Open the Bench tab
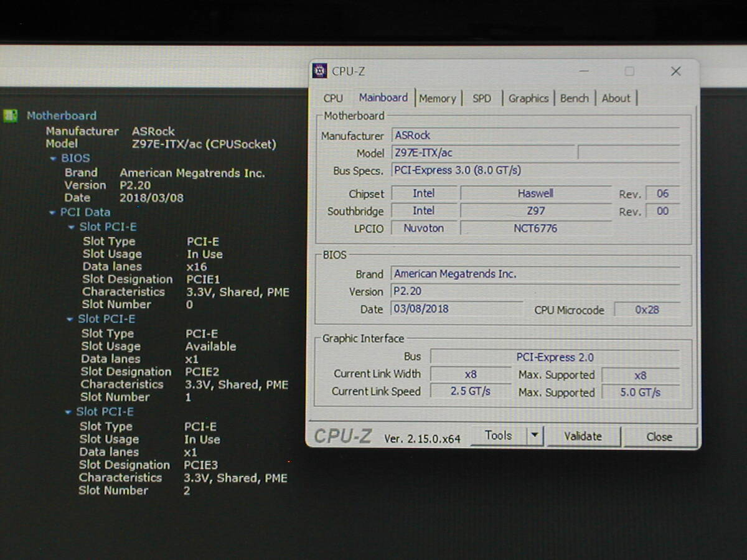 [574, 98]
